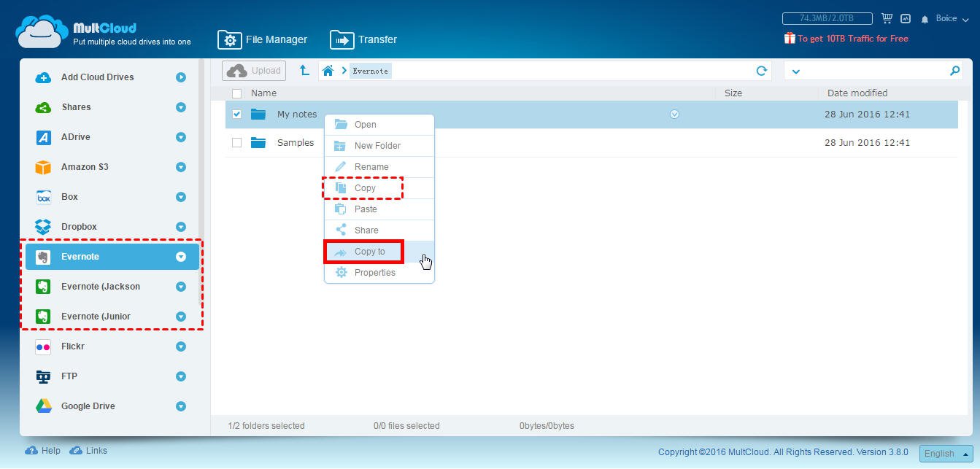Choose Copy to in context menu
Image resolution: width=980 pixels, height=469 pixels.
point(379,252)
